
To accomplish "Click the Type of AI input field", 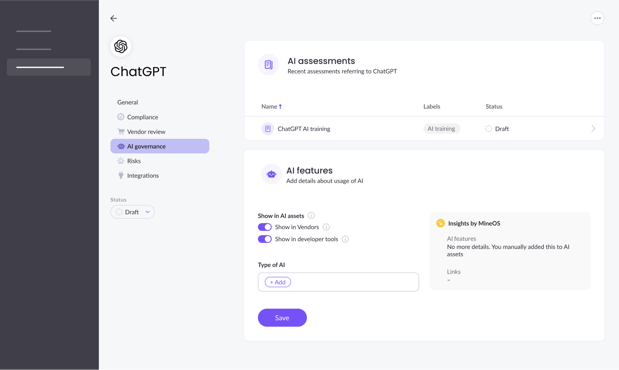I will (338, 282).
